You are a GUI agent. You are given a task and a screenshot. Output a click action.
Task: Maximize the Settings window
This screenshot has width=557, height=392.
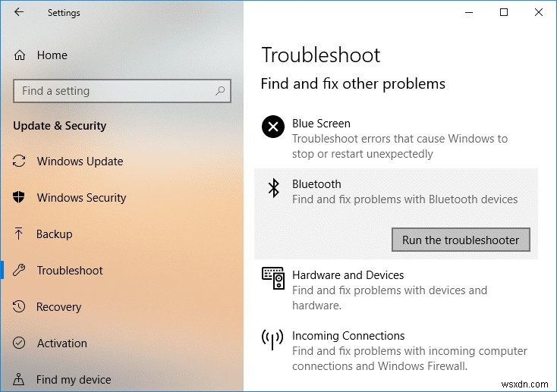pos(504,13)
